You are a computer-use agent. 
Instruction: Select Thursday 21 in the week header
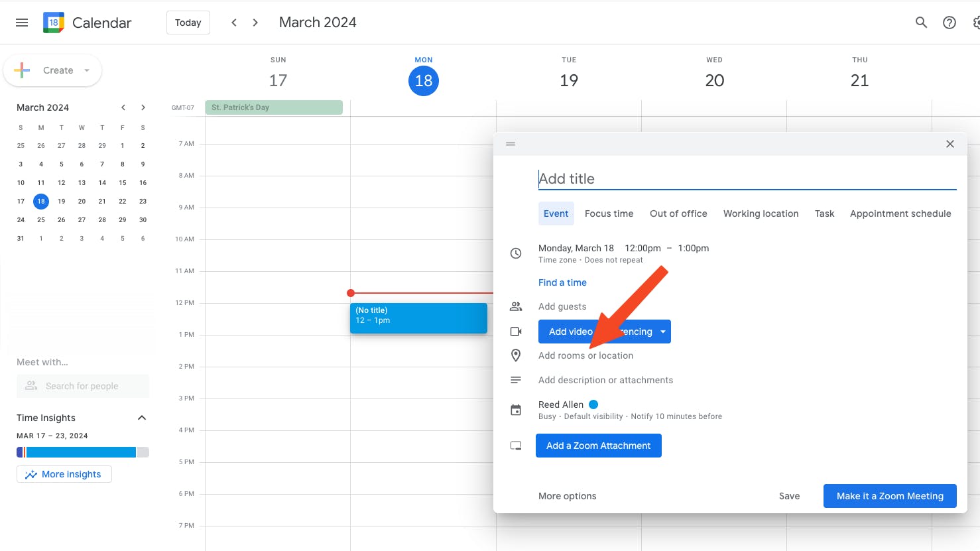tap(860, 81)
